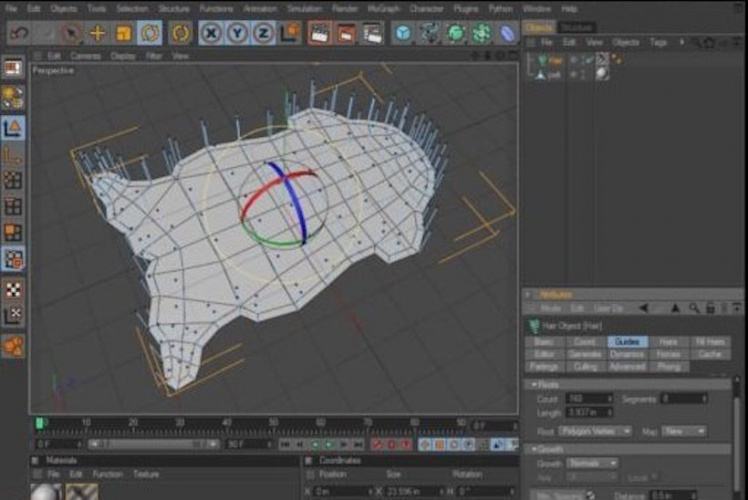Switch to the Guides tab
The height and width of the screenshot is (500, 748).
pyautogui.click(x=627, y=342)
